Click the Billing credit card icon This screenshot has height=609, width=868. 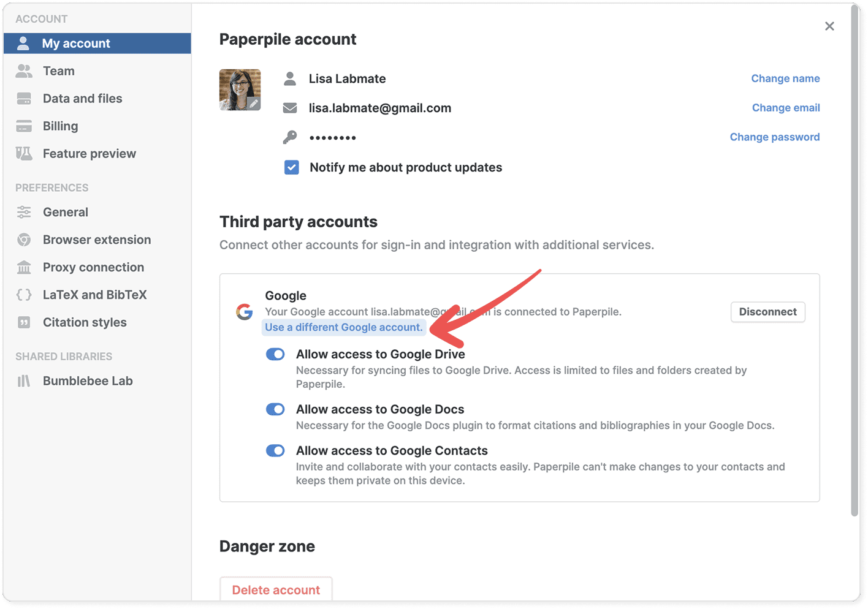tap(24, 126)
